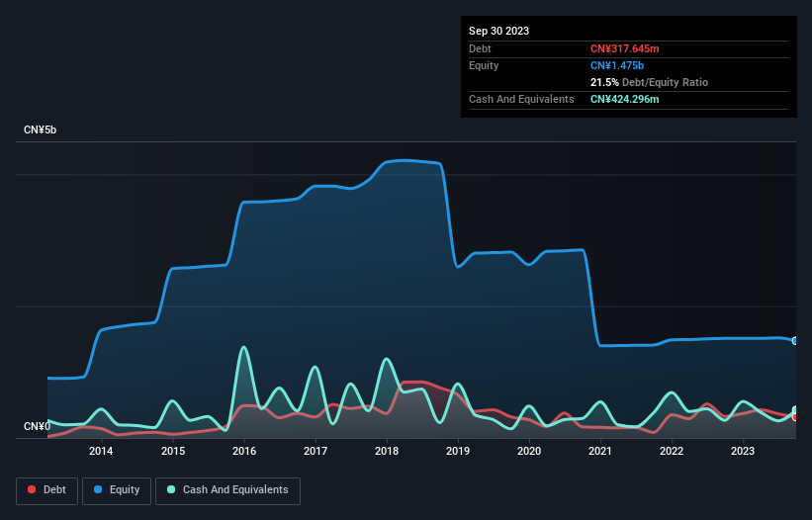Viewport: 812px width, 520px height.
Task: Click the 2021 year label on the timeline
Action: click(600, 452)
